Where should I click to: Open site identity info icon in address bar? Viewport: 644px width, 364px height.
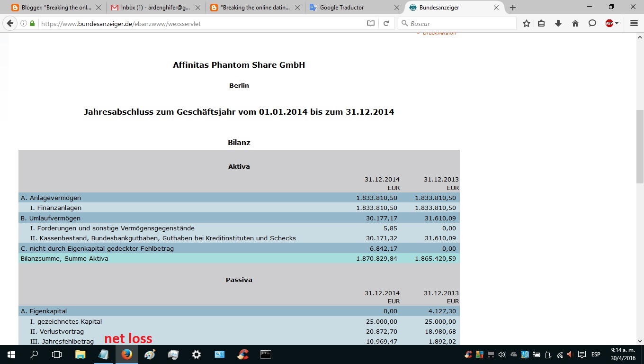click(24, 23)
